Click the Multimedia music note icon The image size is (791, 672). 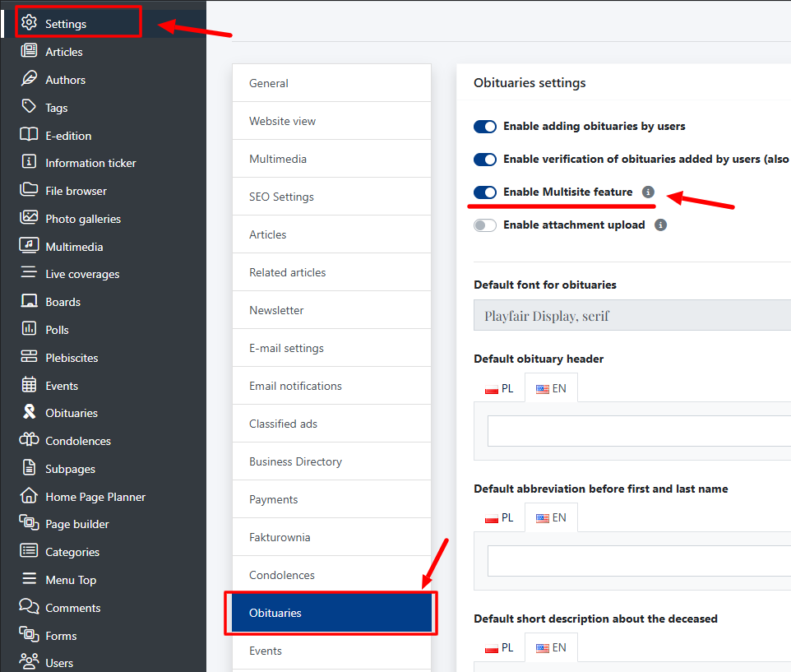coord(29,244)
